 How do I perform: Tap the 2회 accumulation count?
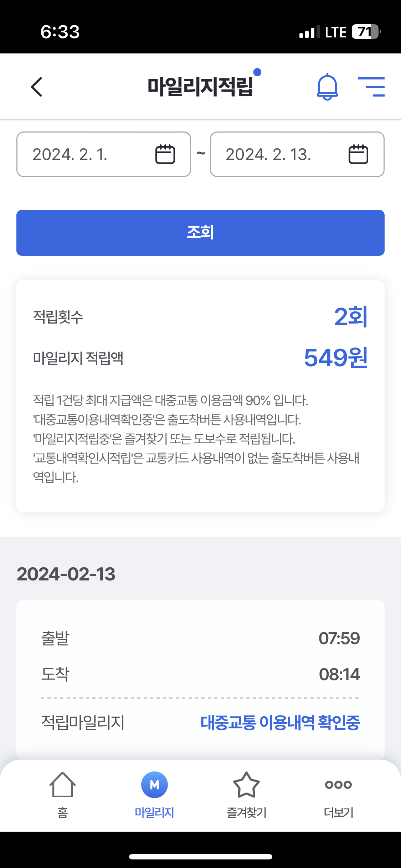350,316
